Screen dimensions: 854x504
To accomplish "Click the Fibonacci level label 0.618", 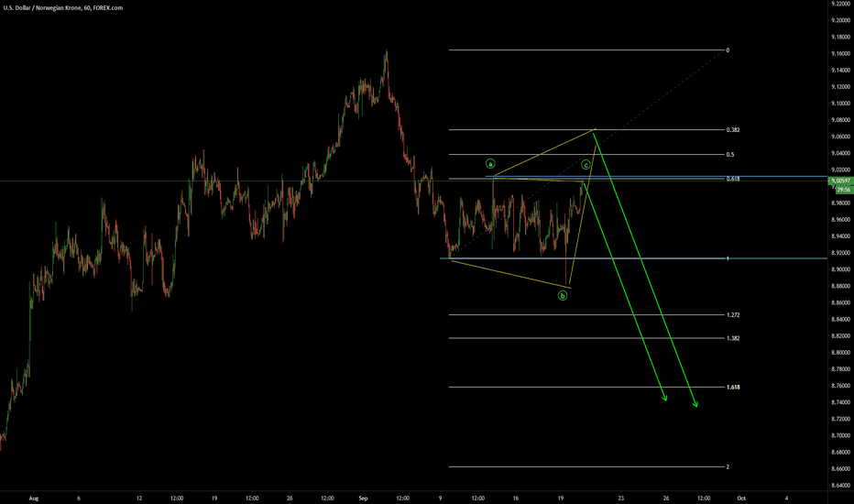I will point(732,179).
